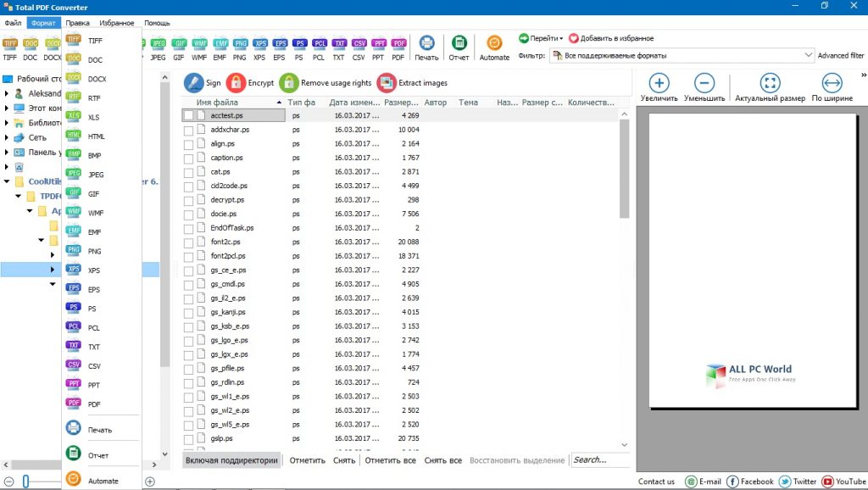Open the Избранное menu
Screen dimensions: 868x490
click(x=117, y=23)
